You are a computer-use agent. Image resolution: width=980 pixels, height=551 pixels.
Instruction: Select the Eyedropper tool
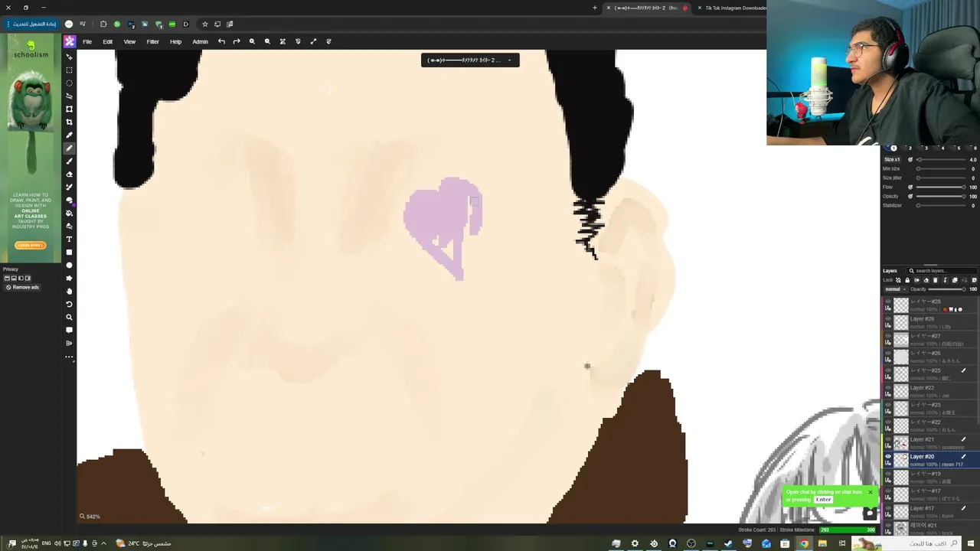(x=69, y=135)
